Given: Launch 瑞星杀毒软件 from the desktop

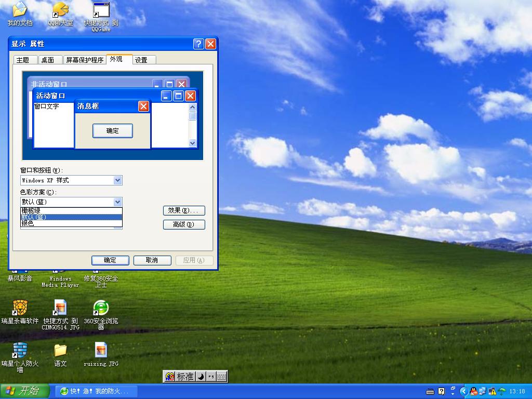Looking at the screenshot, I should pyautogui.click(x=20, y=308).
